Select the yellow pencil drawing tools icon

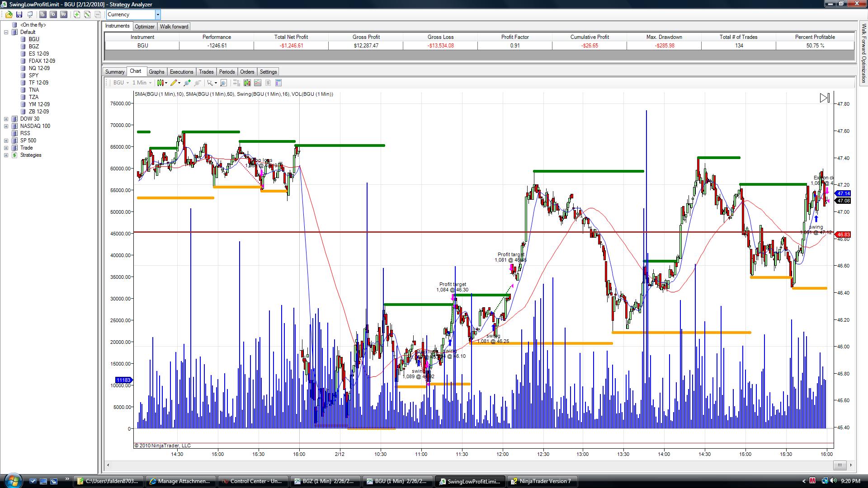[x=175, y=83]
